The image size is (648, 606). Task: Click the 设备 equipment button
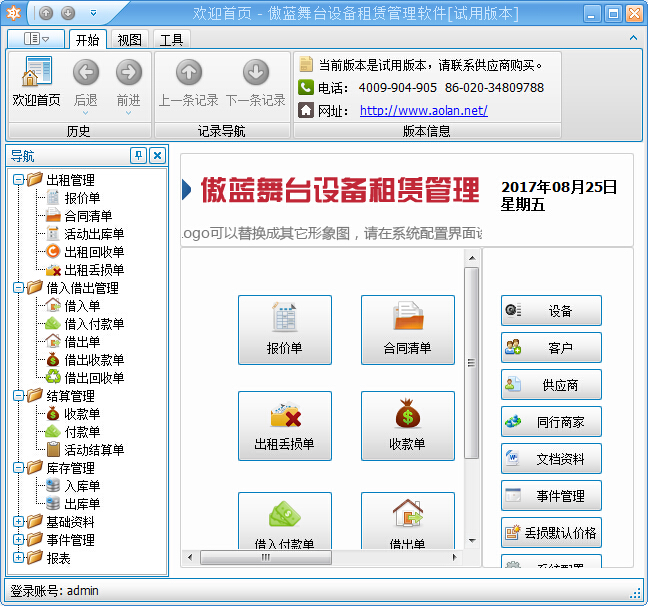pos(551,311)
